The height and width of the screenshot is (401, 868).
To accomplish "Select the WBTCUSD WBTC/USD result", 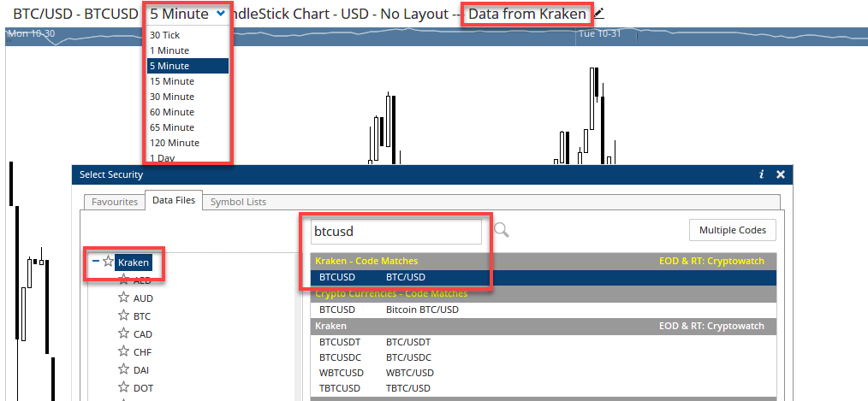I will 544,373.
